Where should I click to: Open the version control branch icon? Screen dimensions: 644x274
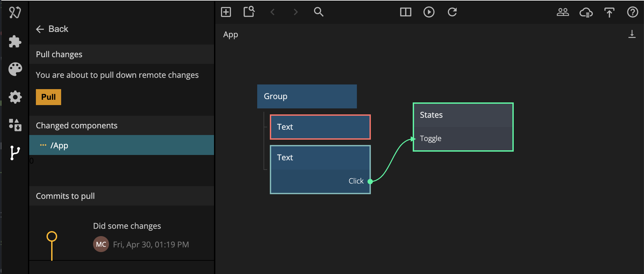(15, 153)
